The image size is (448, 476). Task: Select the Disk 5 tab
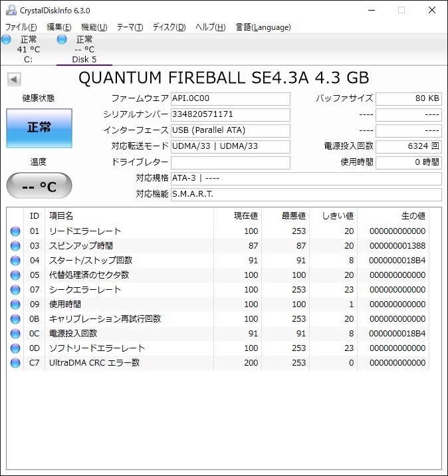84,49
